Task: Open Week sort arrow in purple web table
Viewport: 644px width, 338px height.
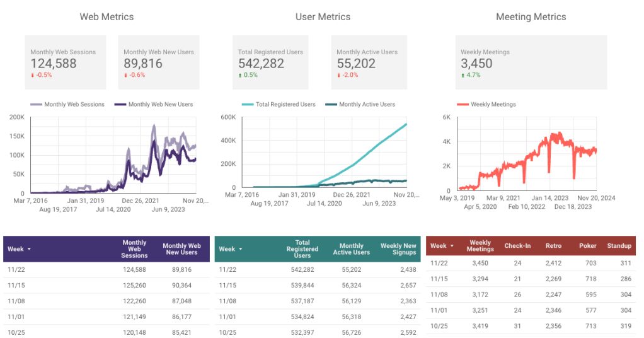Action: click(29, 249)
